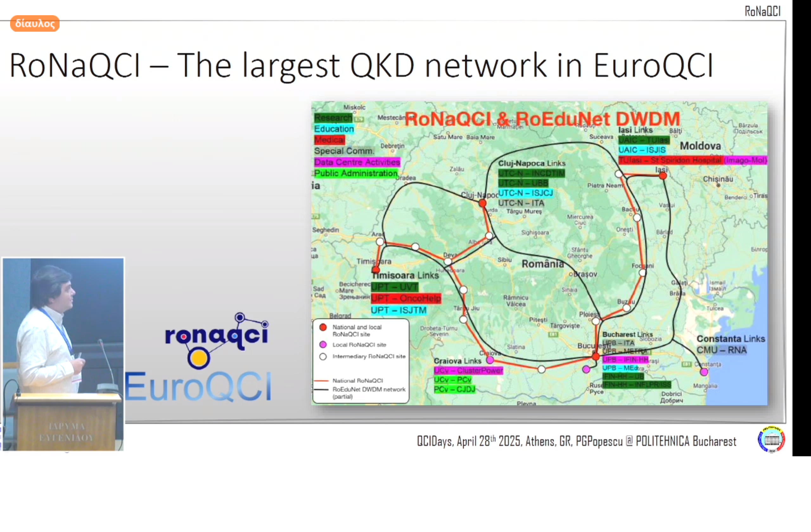The height and width of the screenshot is (532, 811).
Task: Select the EuroQCI logo text
Action: click(199, 386)
